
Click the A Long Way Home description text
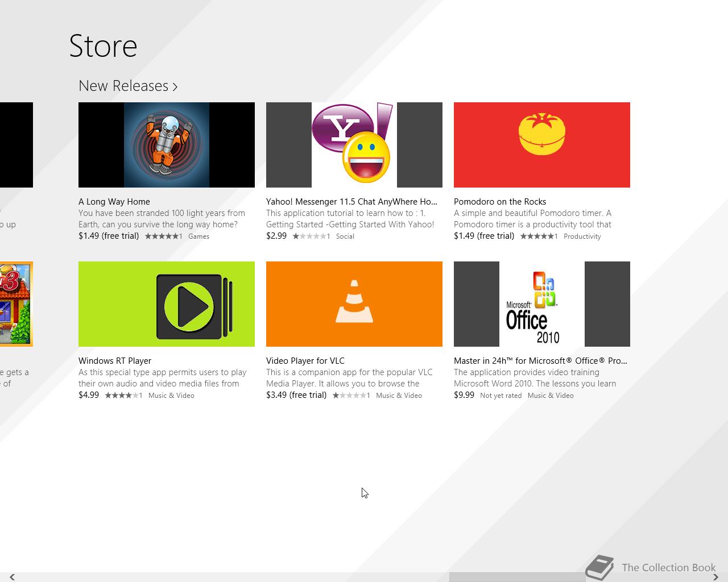click(162, 219)
